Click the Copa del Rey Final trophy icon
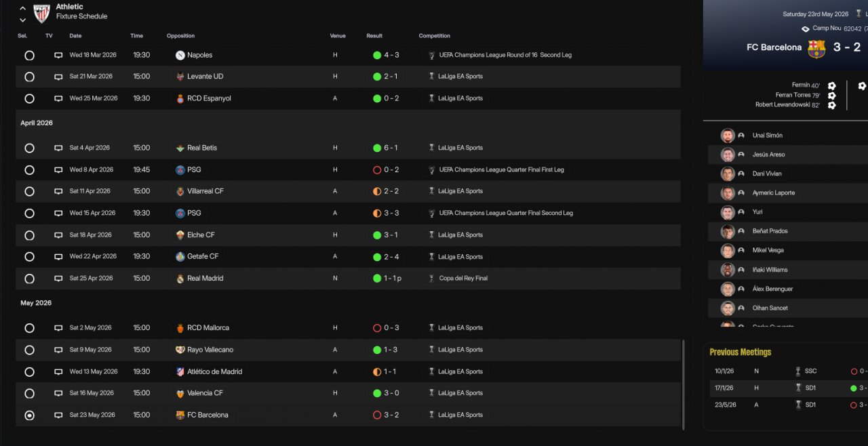The image size is (868, 446). coord(432,279)
